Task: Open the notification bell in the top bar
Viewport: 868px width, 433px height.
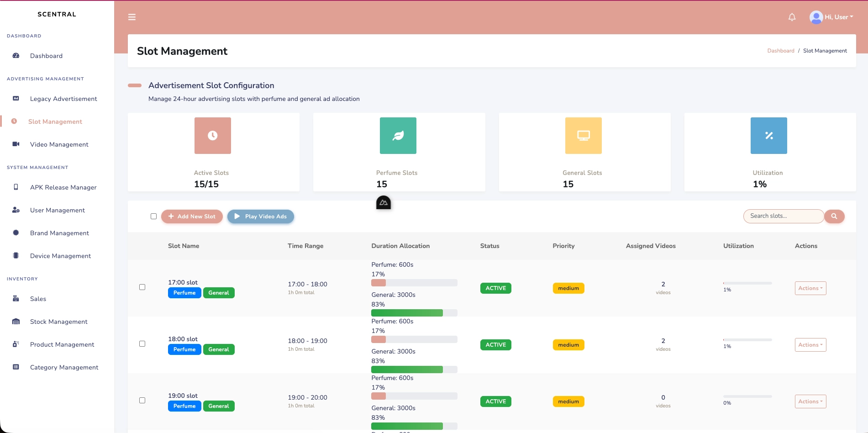Action: (792, 17)
